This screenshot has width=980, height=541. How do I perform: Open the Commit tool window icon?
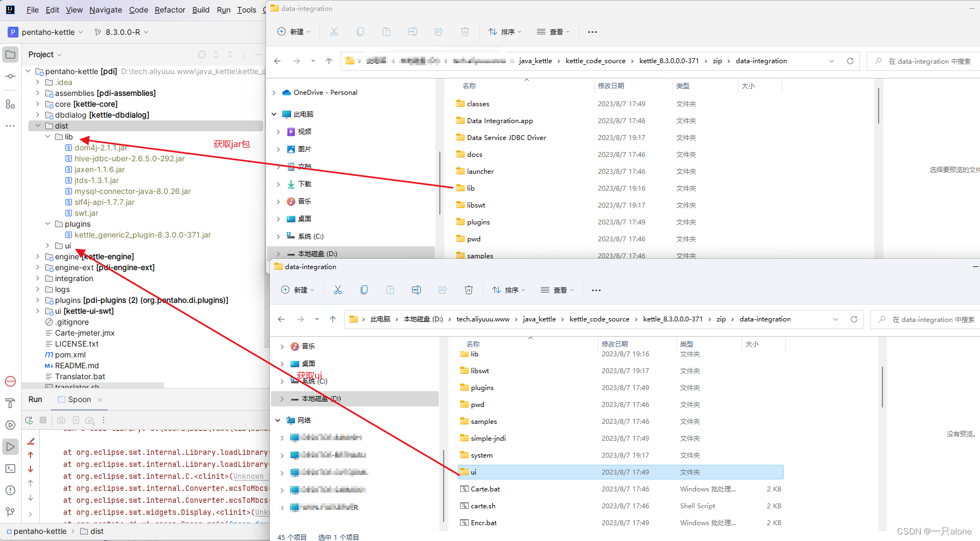click(x=10, y=76)
